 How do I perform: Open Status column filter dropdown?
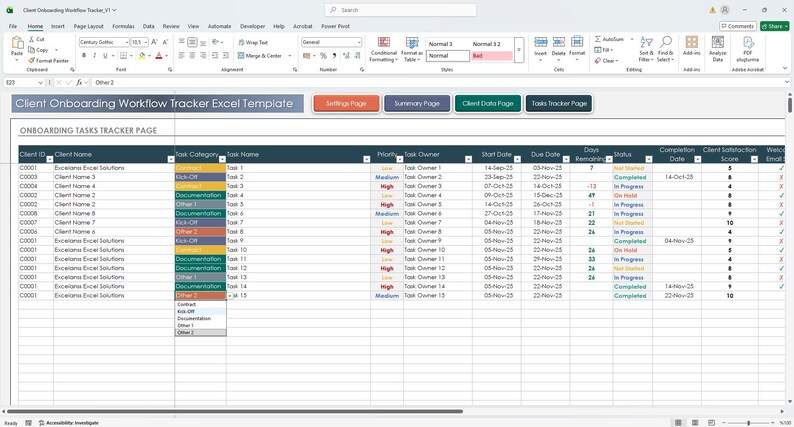649,159
